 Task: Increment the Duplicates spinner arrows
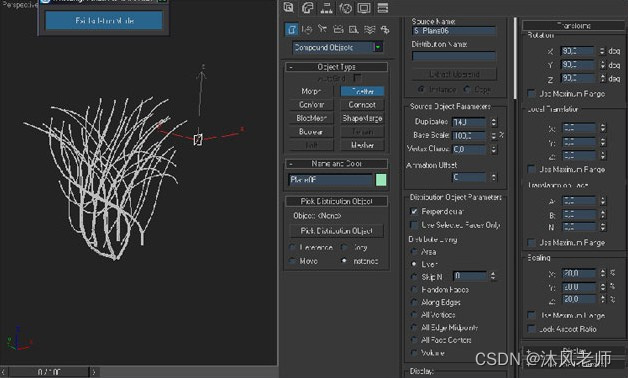(x=493, y=122)
